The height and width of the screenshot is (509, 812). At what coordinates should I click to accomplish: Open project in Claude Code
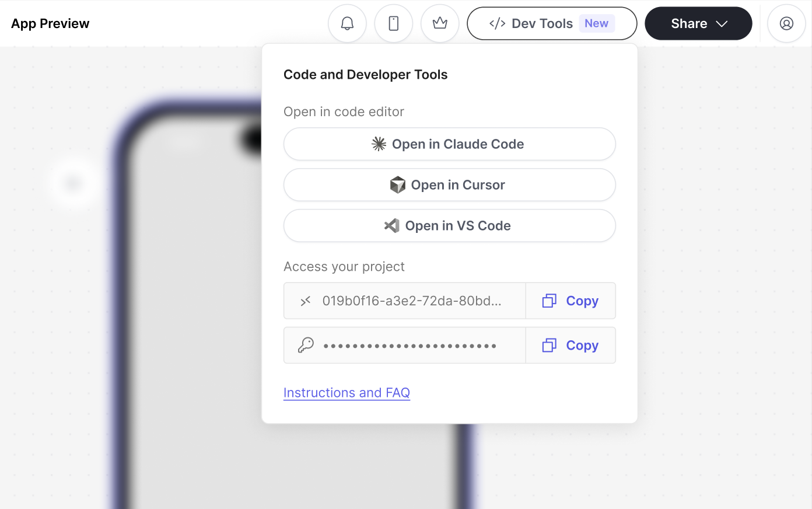[449, 144]
